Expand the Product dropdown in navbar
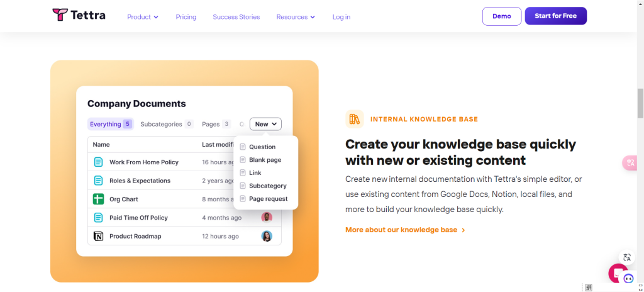 (143, 17)
